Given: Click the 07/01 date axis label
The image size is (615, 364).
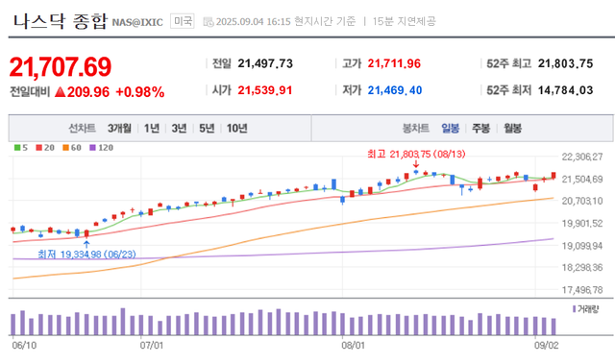Looking at the screenshot, I should pyautogui.click(x=152, y=345).
